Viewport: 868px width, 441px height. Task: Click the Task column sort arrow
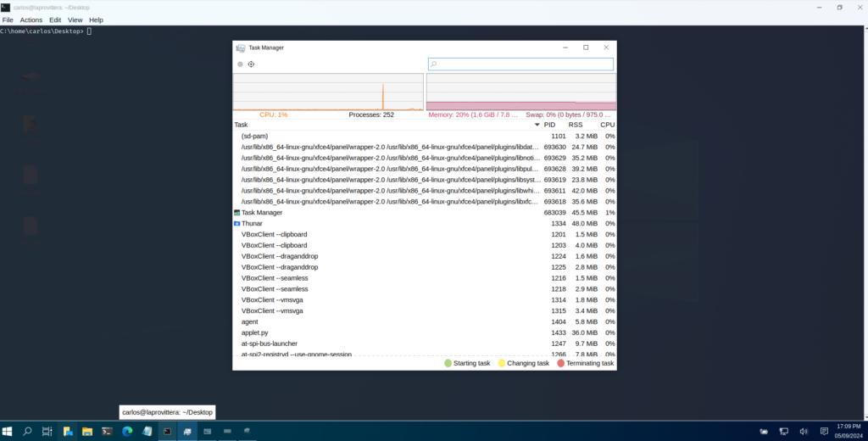[x=537, y=125]
